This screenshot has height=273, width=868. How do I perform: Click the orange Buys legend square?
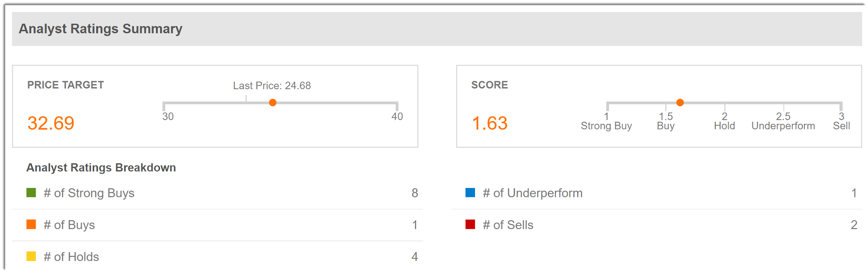click(31, 224)
